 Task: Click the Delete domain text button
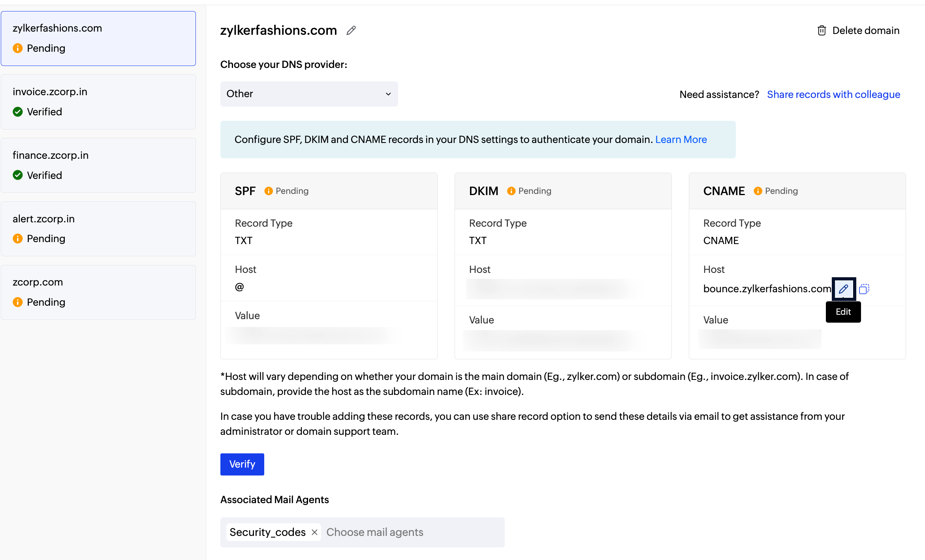(865, 30)
